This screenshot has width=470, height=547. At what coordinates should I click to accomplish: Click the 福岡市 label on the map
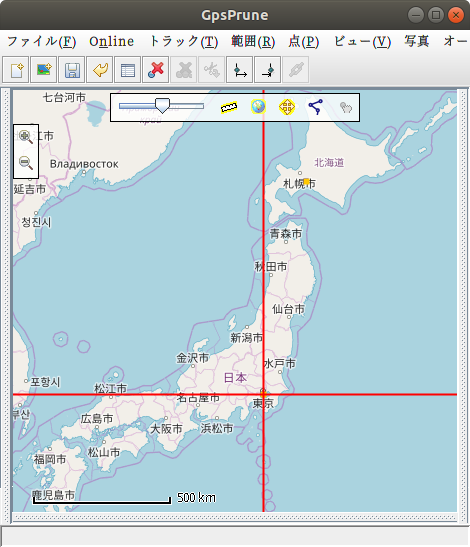(x=50, y=459)
